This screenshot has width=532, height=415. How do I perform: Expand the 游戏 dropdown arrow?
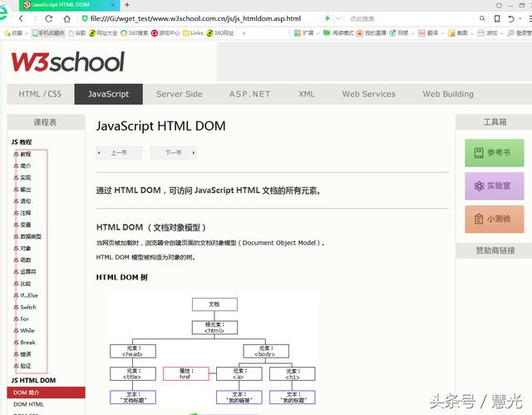point(501,33)
